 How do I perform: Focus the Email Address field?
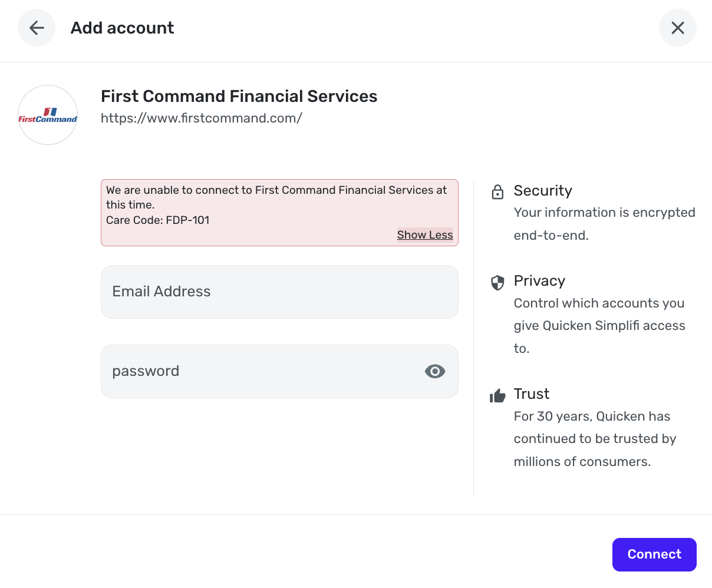click(x=279, y=292)
